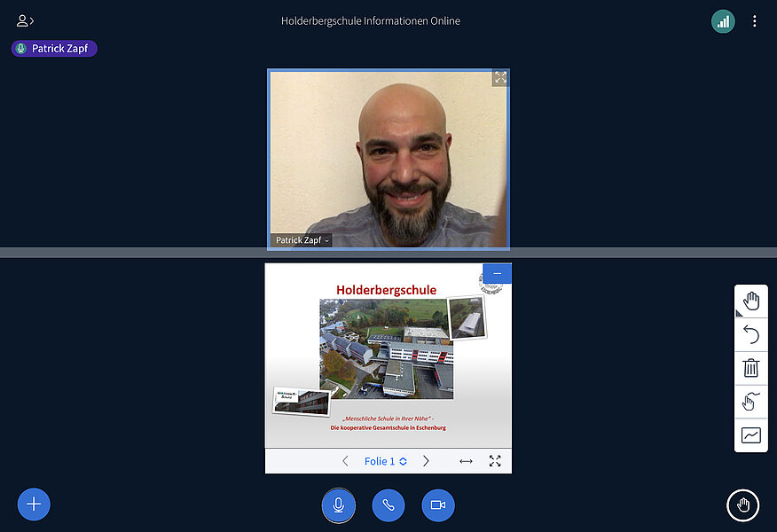Click the Patrick Zapf talking indicator badge

pyautogui.click(x=54, y=49)
